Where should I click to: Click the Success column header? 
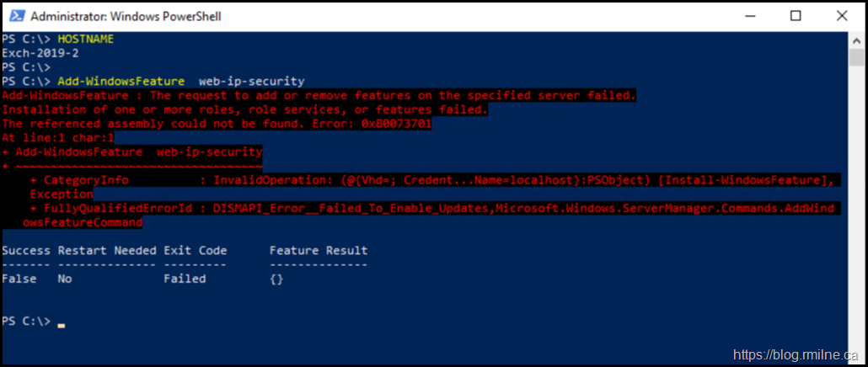pos(26,251)
